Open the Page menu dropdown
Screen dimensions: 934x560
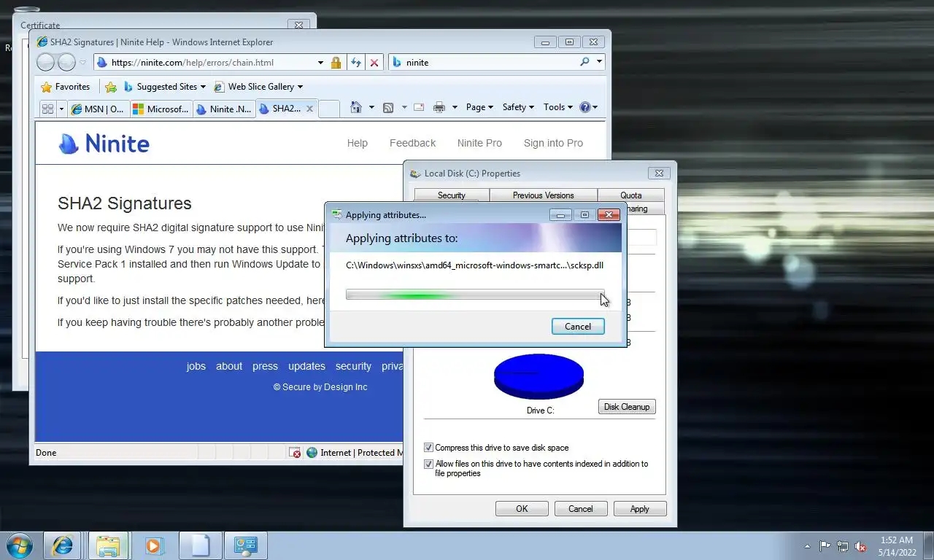coord(479,107)
